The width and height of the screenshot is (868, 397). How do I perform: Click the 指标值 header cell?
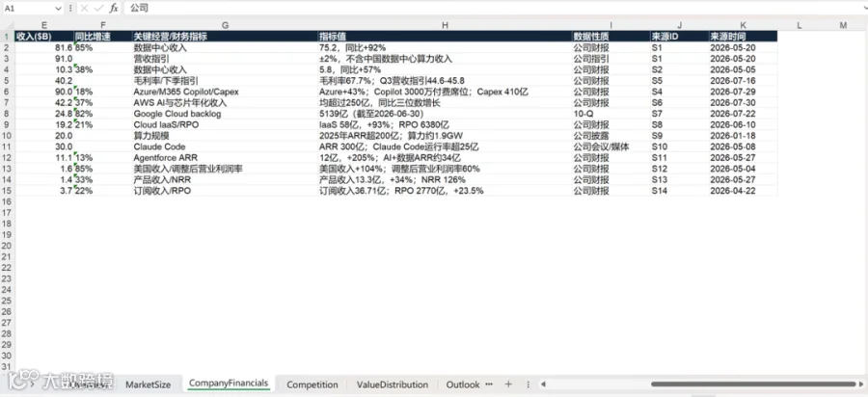[445, 37]
